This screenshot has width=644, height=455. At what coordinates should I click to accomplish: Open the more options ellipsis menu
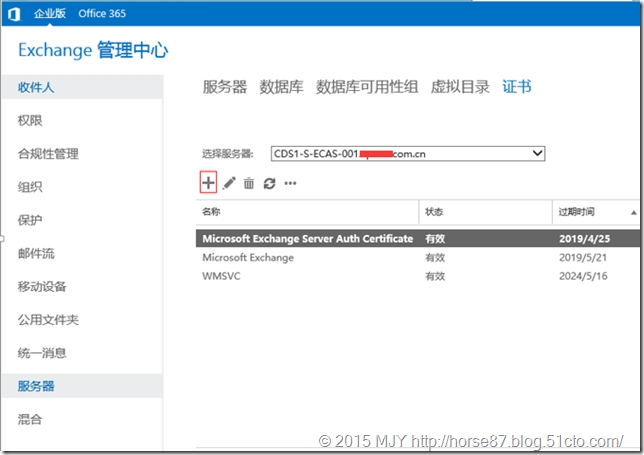coord(291,184)
